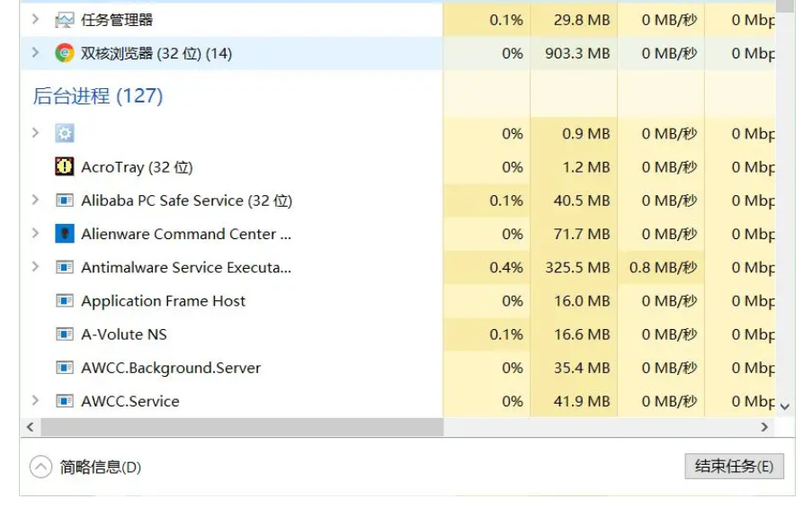
Task: Click the Antimalware Service Executable icon
Action: pyautogui.click(x=64, y=267)
